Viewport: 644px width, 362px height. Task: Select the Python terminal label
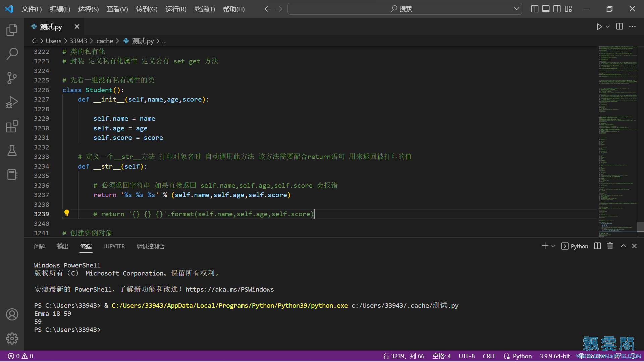coord(575,246)
